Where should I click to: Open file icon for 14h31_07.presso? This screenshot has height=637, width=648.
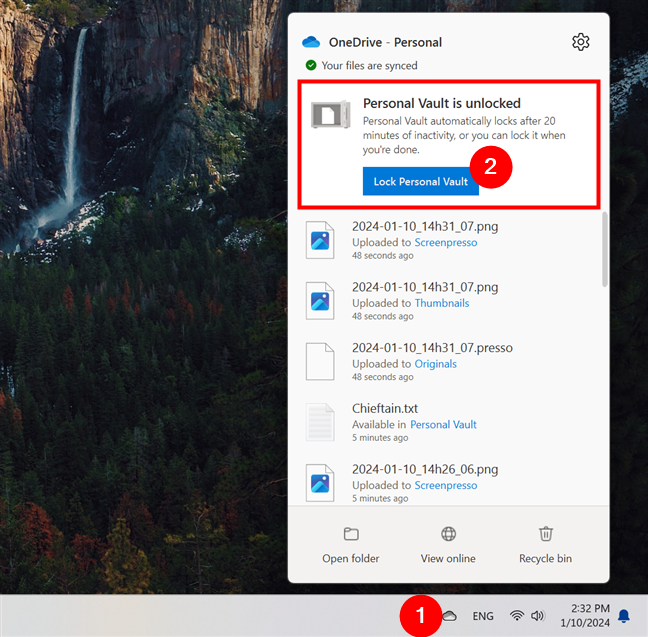coord(320,362)
